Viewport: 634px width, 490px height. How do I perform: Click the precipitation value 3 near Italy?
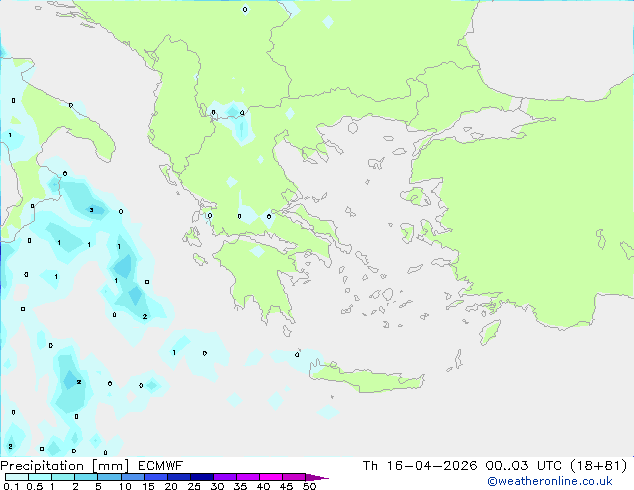[x=91, y=210]
